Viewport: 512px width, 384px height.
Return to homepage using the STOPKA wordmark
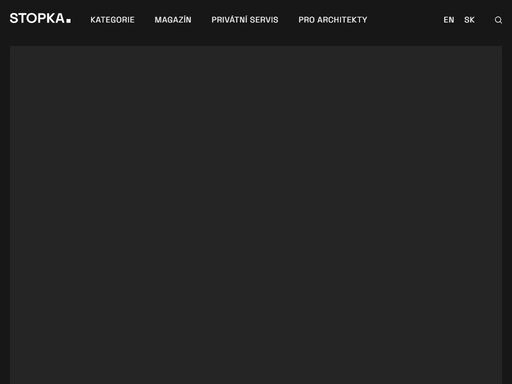tap(40, 18)
